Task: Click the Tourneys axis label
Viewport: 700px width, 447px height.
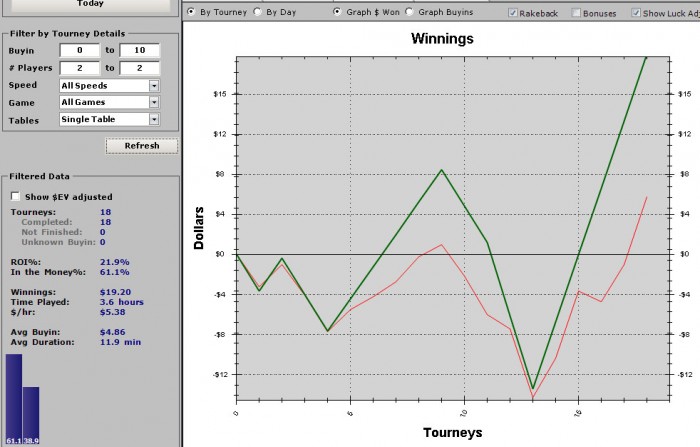Action: [x=453, y=432]
